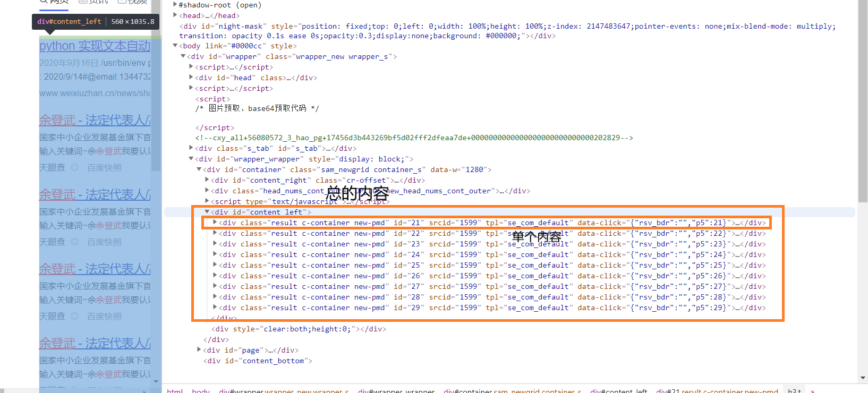Select the result div id="26" row
This screenshot has width=868, height=393.
492,276
